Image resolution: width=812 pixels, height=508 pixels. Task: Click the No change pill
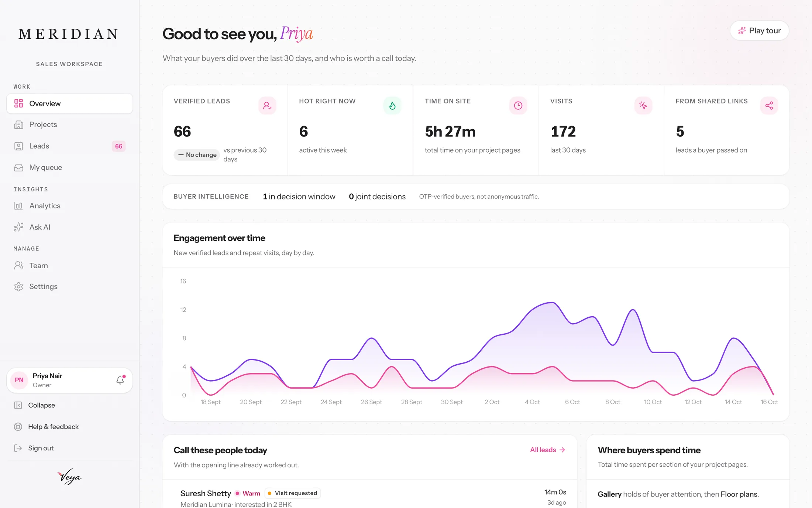tap(197, 155)
